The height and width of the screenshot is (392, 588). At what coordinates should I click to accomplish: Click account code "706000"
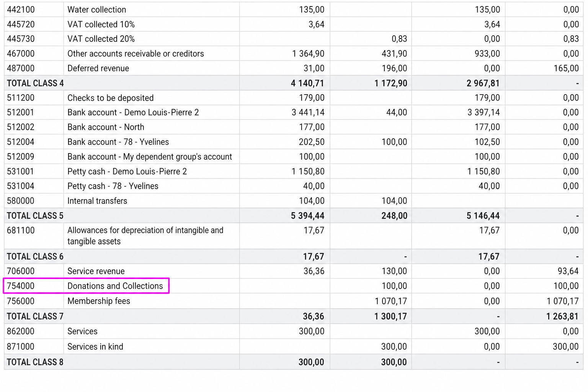[x=21, y=271]
